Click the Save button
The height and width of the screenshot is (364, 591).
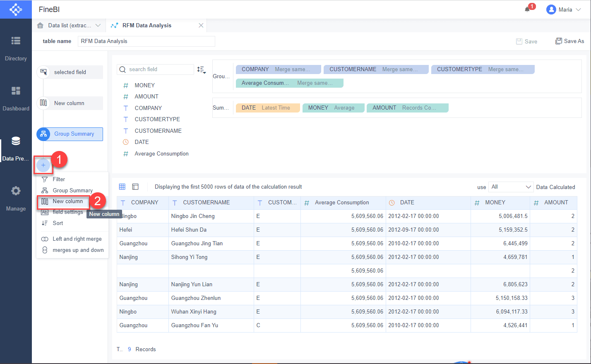(526, 41)
